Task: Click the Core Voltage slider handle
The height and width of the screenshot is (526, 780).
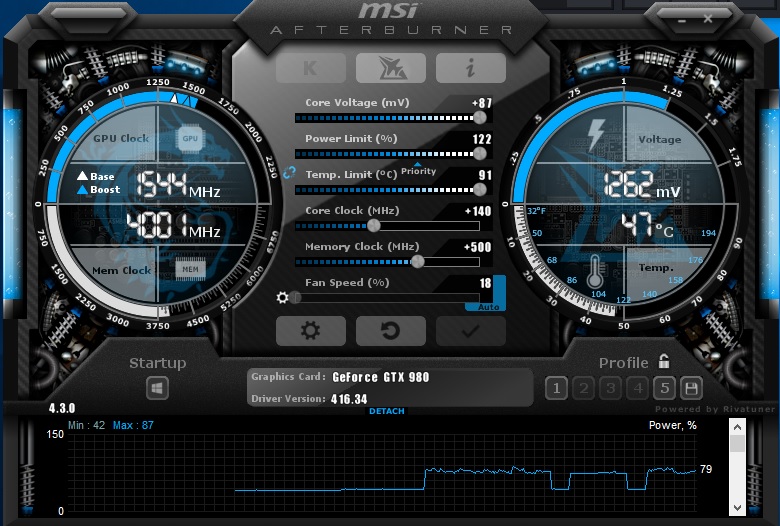Action: click(480, 118)
